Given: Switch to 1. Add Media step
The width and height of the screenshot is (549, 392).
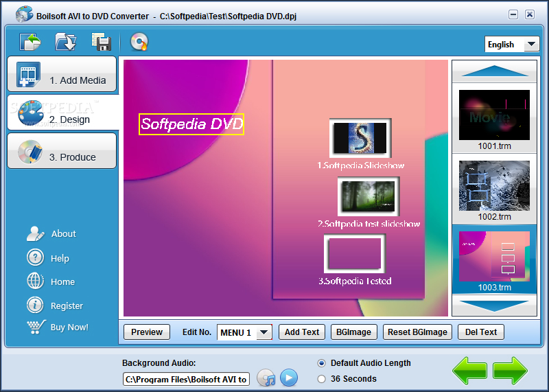Looking at the screenshot, I should coord(62,74).
